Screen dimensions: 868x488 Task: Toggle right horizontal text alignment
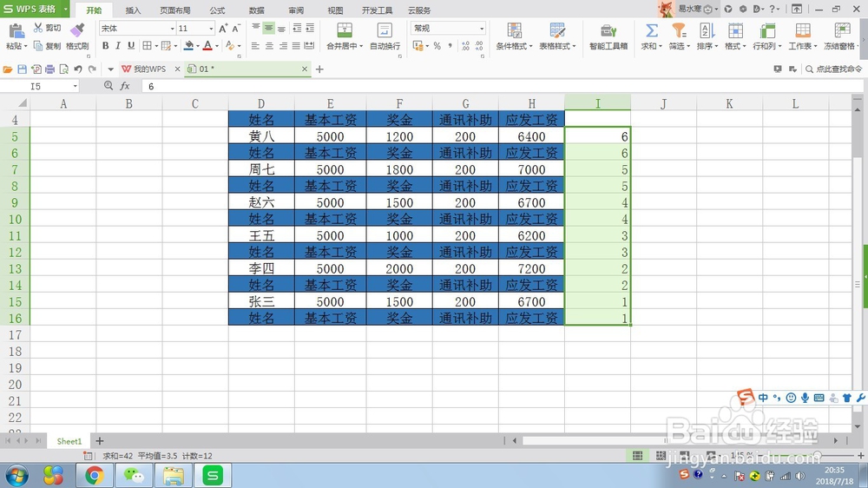283,46
